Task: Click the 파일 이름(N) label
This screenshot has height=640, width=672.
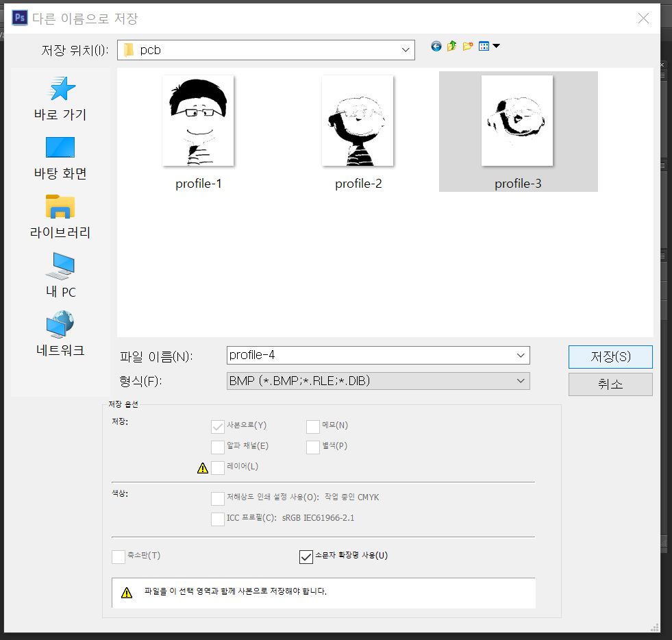Action: pyautogui.click(x=156, y=356)
